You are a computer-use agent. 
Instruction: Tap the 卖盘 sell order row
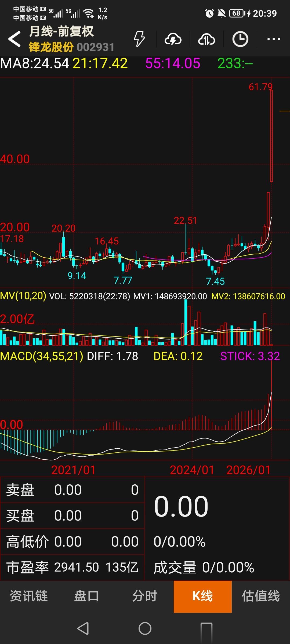[x=72, y=490]
